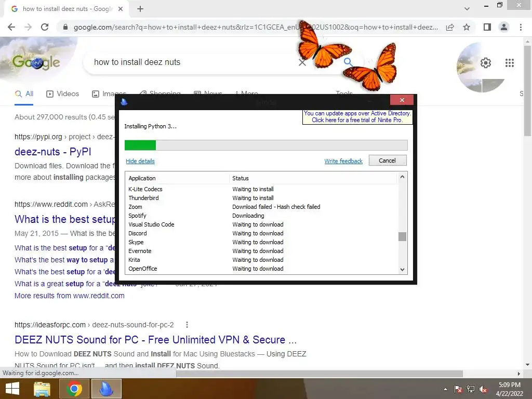Select the Zoom application row
This screenshot has height=399, width=532.
[261, 207]
